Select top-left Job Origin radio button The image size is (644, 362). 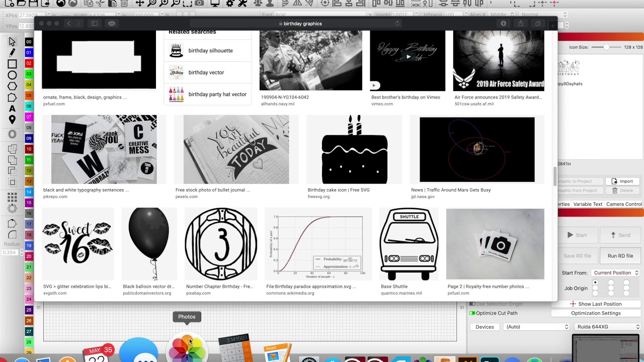(595, 283)
